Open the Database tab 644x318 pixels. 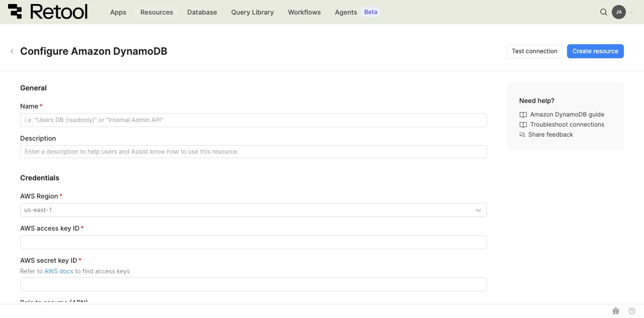coord(202,12)
